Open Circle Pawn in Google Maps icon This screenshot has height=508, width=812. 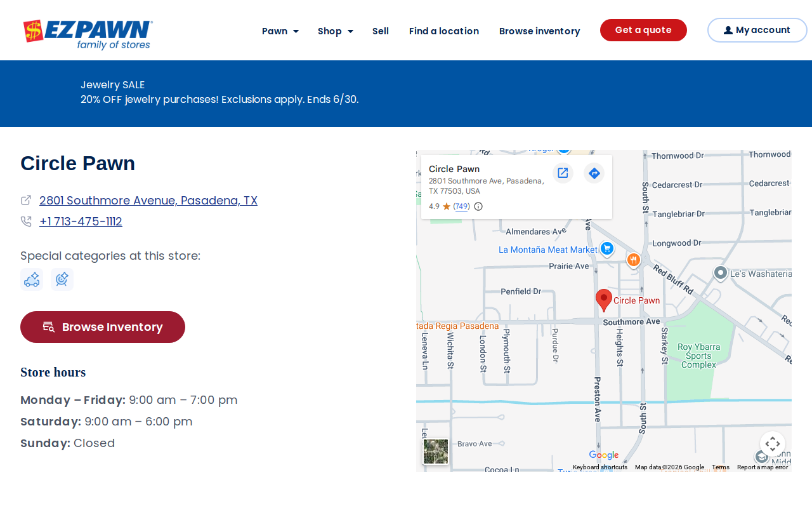(x=563, y=173)
